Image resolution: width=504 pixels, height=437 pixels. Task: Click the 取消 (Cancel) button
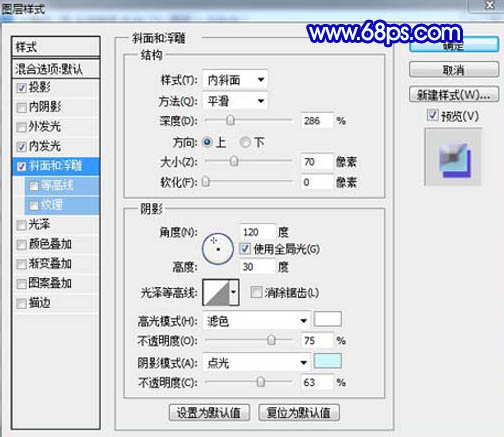[x=454, y=70]
